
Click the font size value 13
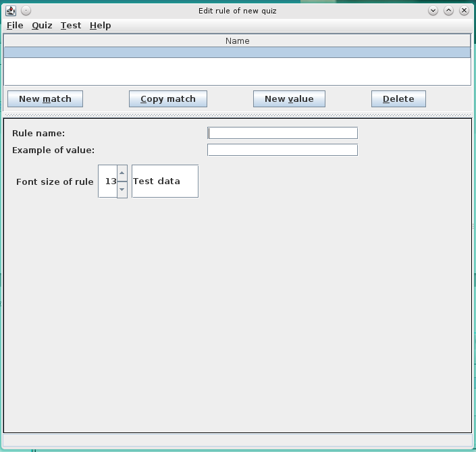coord(108,181)
